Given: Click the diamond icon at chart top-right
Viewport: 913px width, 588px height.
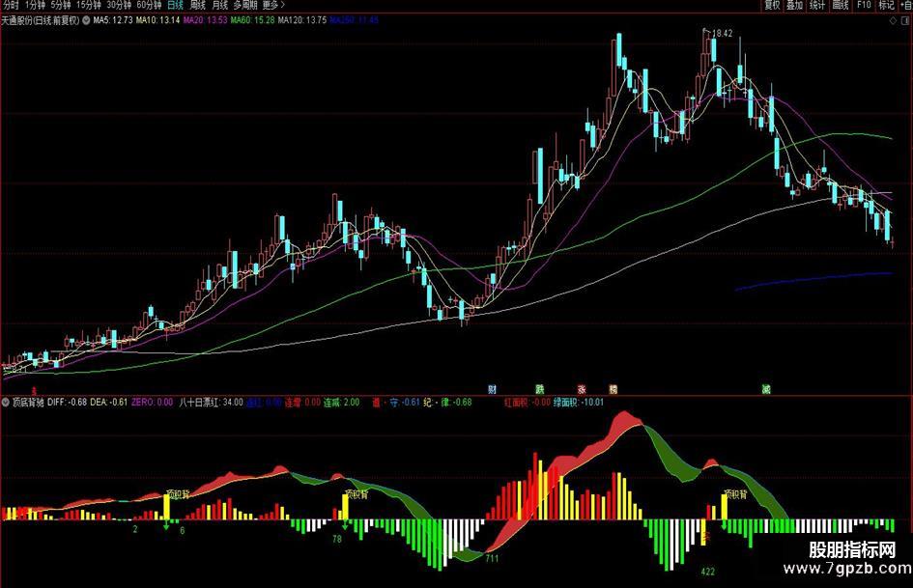Looking at the screenshot, I should 894,21.
